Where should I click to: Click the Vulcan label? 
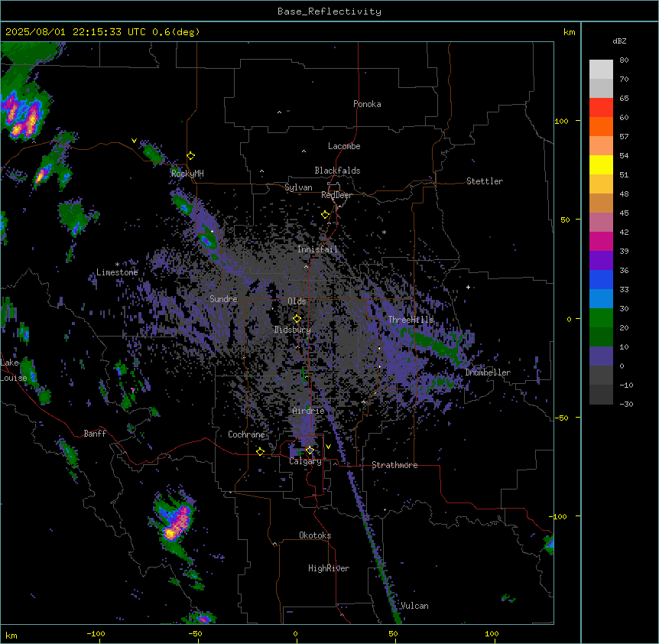[414, 606]
